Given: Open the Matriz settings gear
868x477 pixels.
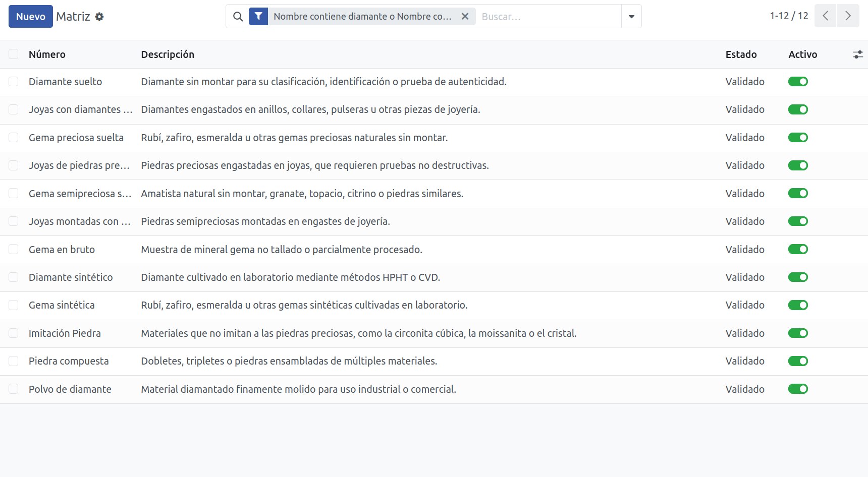Looking at the screenshot, I should pos(99,17).
